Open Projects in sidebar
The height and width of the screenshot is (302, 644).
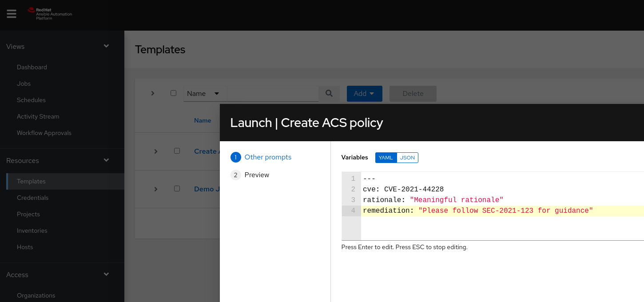coord(28,214)
